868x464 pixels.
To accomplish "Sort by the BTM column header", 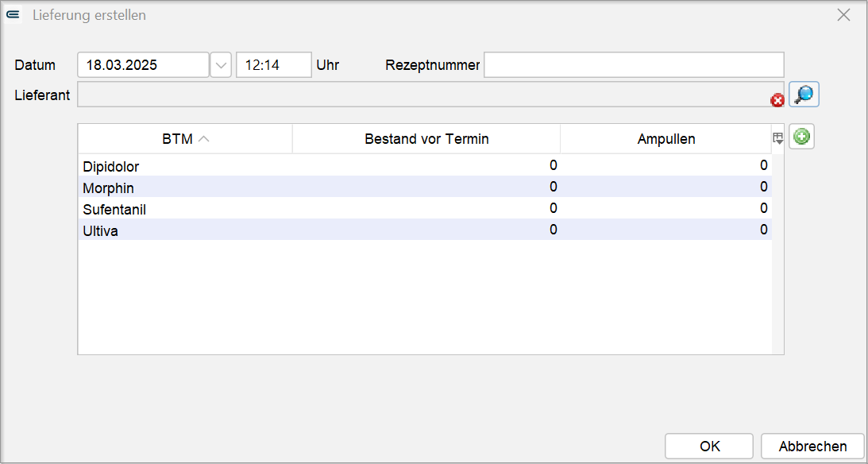I will [x=185, y=139].
